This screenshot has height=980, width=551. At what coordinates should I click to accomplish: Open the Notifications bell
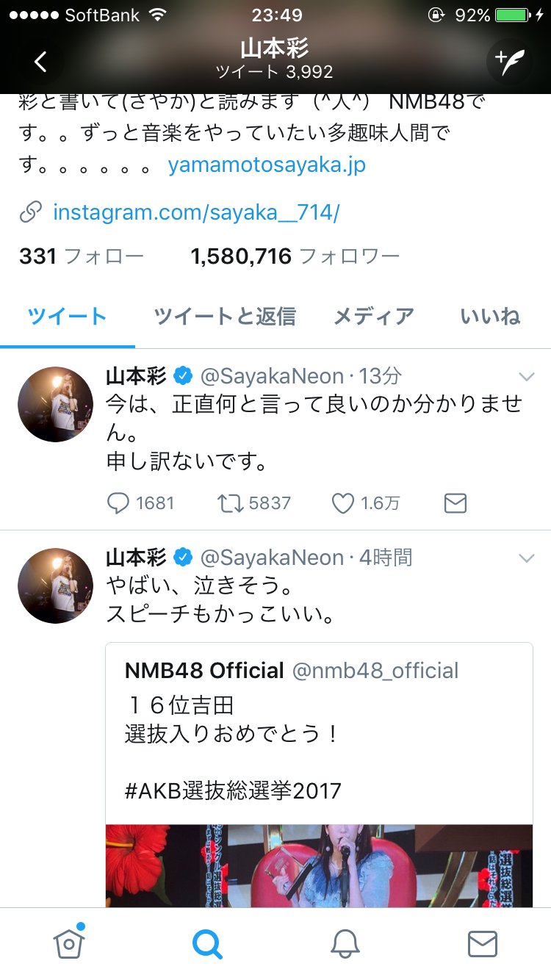[x=344, y=945]
